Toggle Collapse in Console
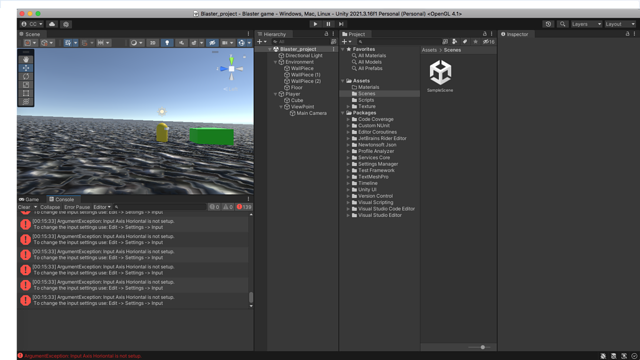The height and width of the screenshot is (360, 640). click(x=50, y=207)
